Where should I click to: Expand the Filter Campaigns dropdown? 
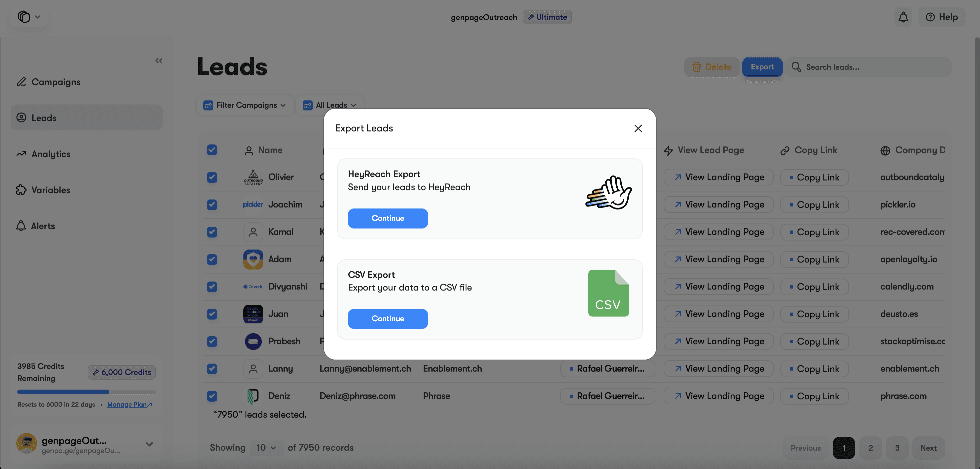(245, 105)
